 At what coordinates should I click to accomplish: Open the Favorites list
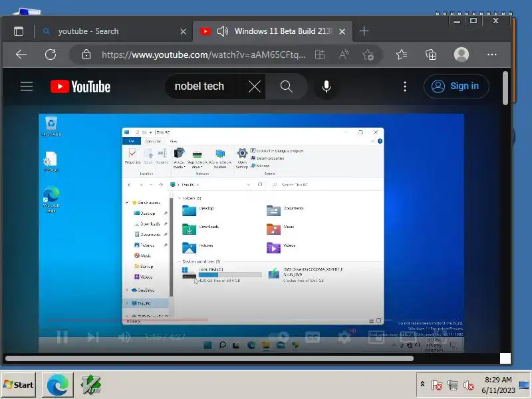(402, 55)
